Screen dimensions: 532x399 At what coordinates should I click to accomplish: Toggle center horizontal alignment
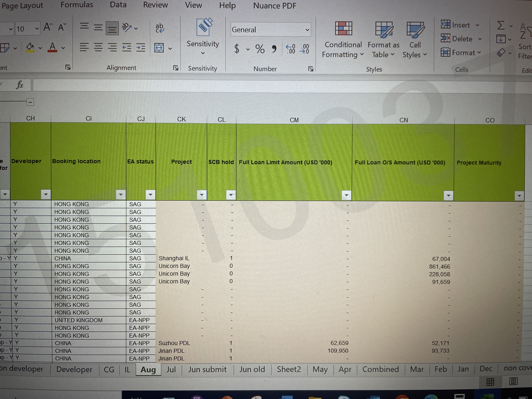point(98,47)
